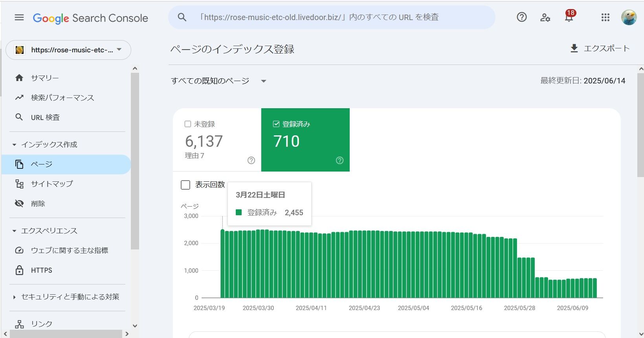644x338 pixels.
Task: Open users and permissions settings icon
Action: (545, 17)
